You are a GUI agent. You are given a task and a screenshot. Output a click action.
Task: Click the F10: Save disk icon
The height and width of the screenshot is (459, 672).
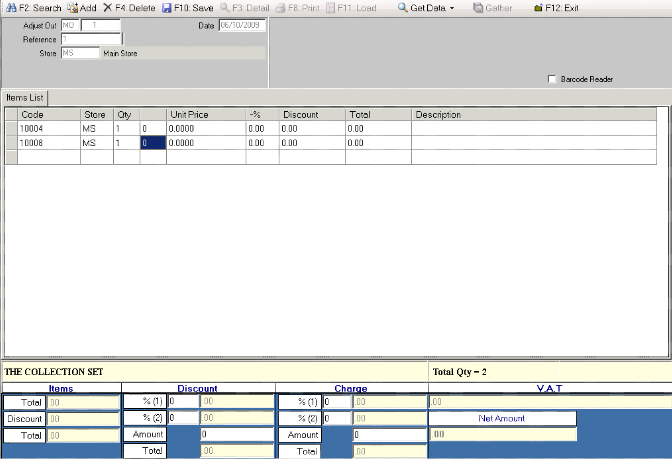point(167,7)
